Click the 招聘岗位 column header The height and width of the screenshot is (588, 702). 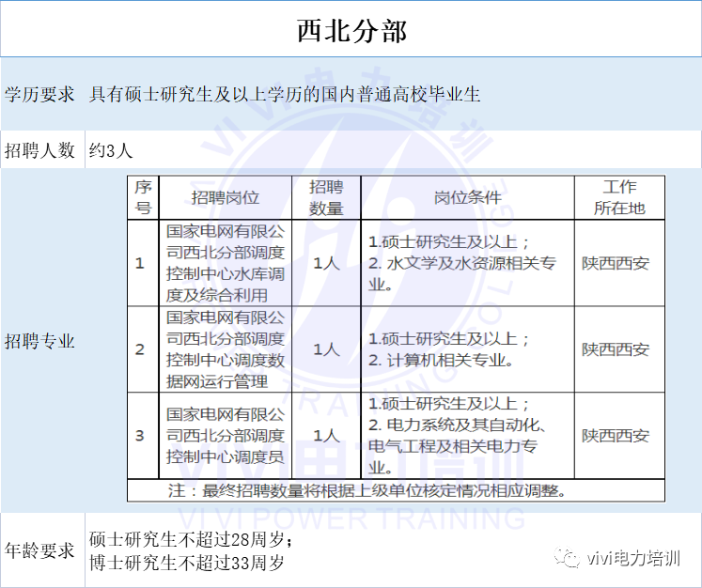pos(226,197)
